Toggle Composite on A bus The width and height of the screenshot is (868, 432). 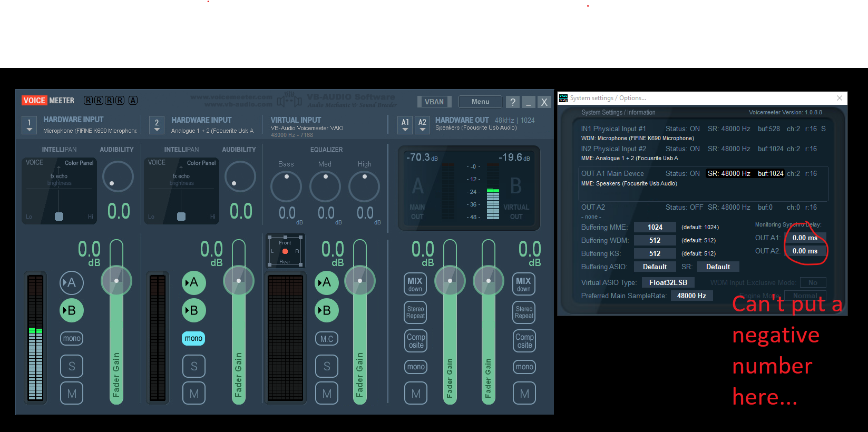coord(416,341)
